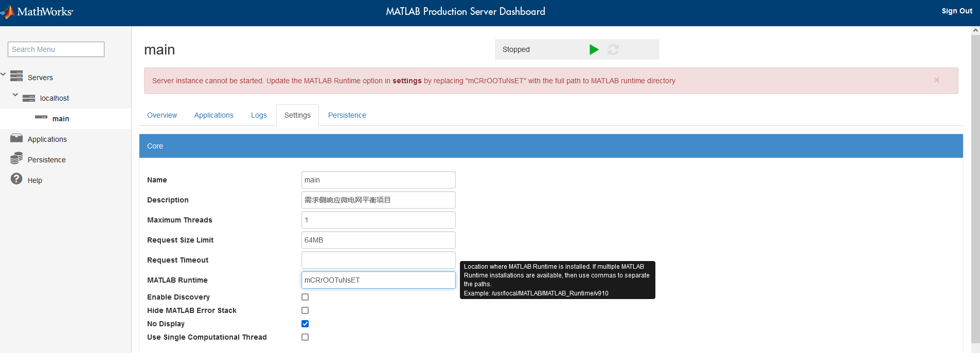980x353 pixels.
Task: Open the Overview tab
Action: tap(162, 115)
